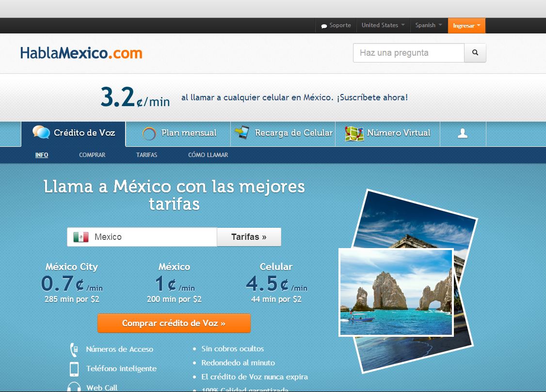Click the Cabo San Lucas arch photo
The width and height of the screenshot is (546, 392).
[x=396, y=292]
